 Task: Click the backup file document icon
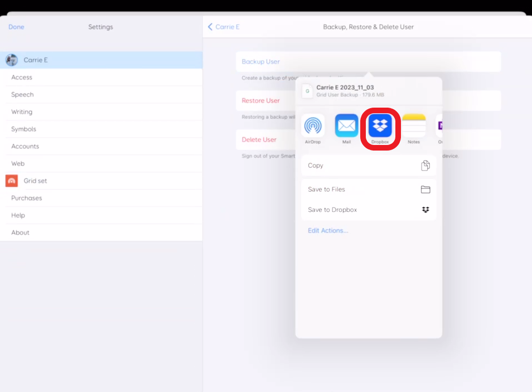pos(307,91)
